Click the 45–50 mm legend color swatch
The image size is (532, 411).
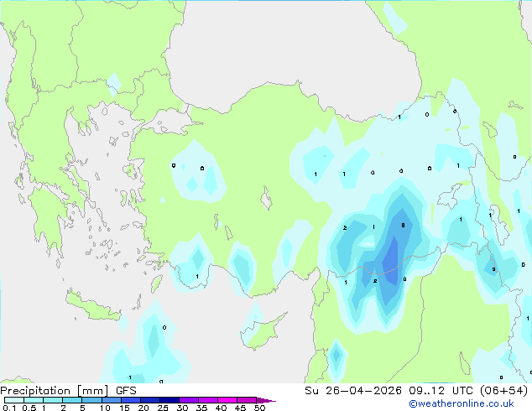(247, 400)
